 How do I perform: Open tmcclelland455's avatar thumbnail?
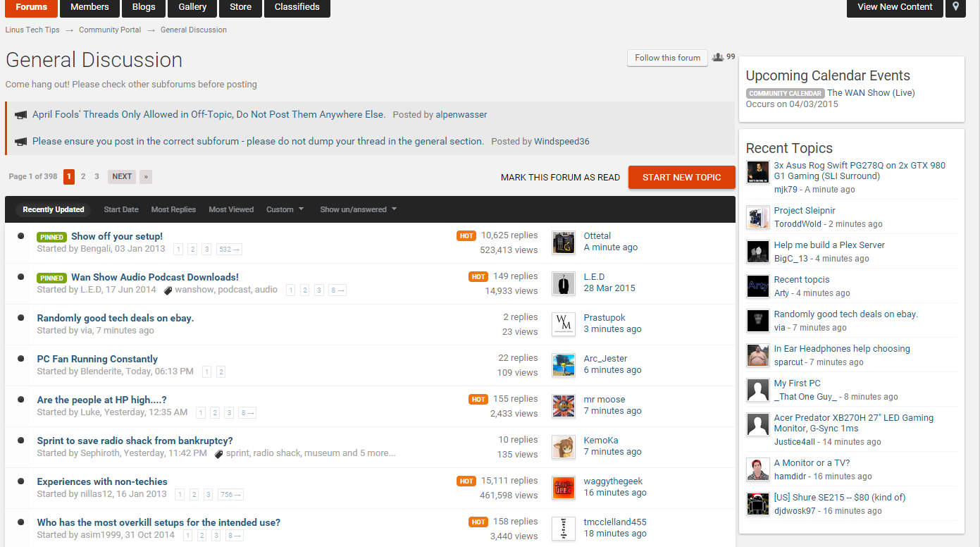(x=564, y=529)
